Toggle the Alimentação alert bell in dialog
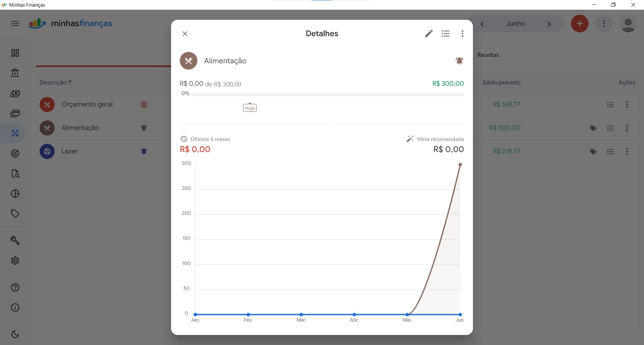This screenshot has width=644, height=345. (459, 61)
